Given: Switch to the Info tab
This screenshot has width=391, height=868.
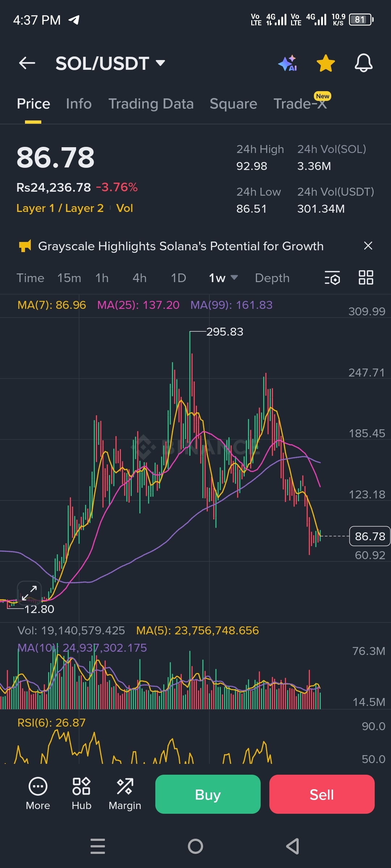Looking at the screenshot, I should click(x=79, y=104).
